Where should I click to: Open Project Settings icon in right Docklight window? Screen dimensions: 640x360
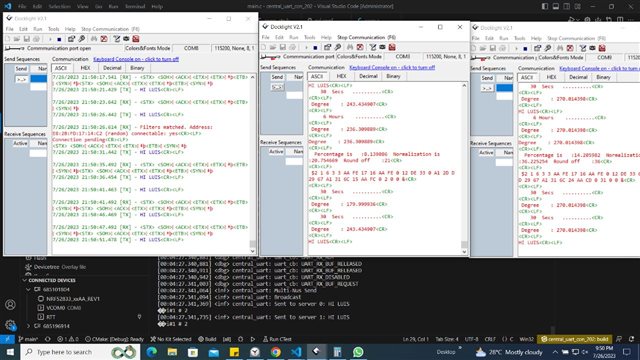point(537,48)
